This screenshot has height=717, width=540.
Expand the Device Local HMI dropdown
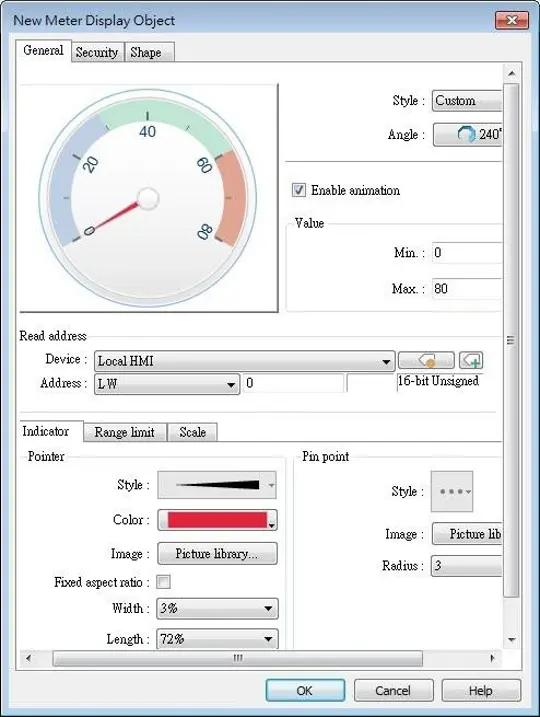tap(244, 361)
